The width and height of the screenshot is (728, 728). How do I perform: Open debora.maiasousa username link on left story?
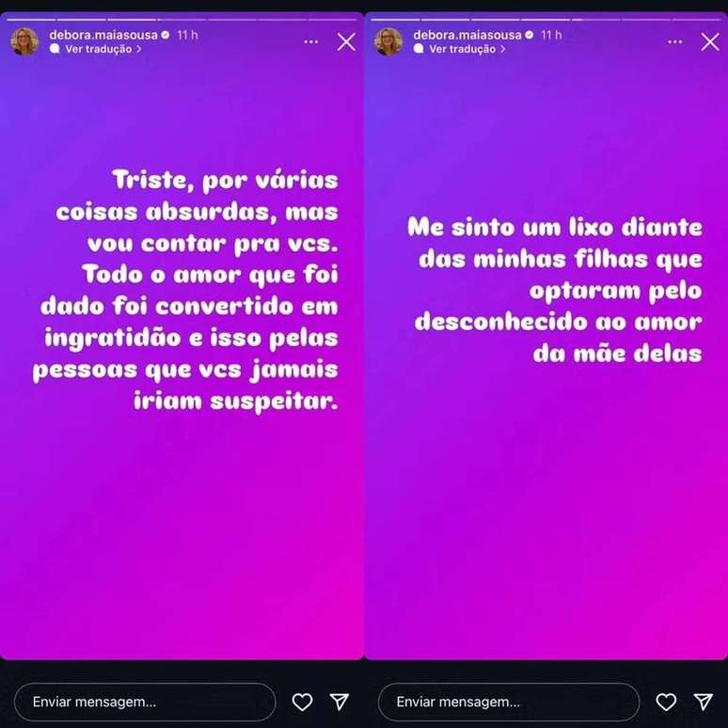103,35
